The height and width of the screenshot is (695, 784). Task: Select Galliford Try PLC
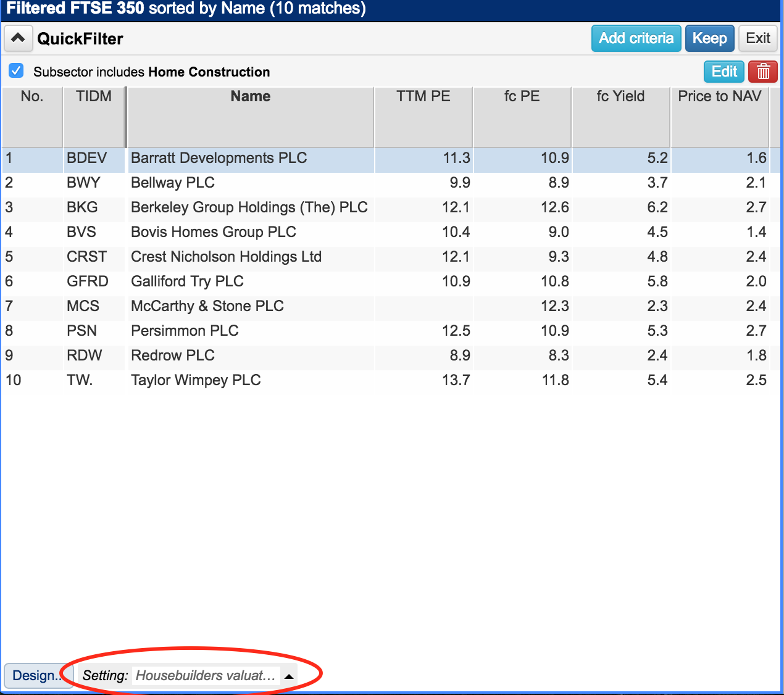coord(187,281)
